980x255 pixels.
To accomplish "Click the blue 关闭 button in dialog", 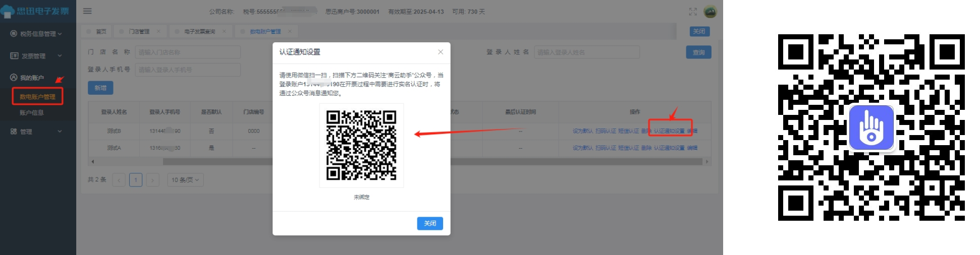I will coord(430,223).
